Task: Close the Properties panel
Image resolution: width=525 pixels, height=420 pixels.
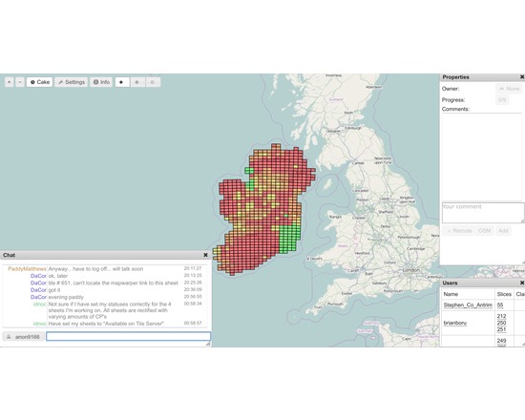Action: point(522,77)
